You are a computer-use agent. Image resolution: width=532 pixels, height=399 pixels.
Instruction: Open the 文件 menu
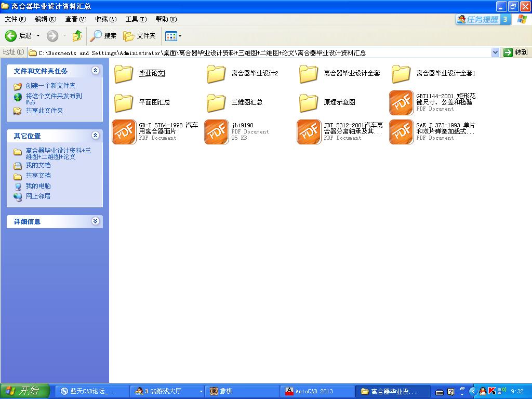[x=15, y=19]
